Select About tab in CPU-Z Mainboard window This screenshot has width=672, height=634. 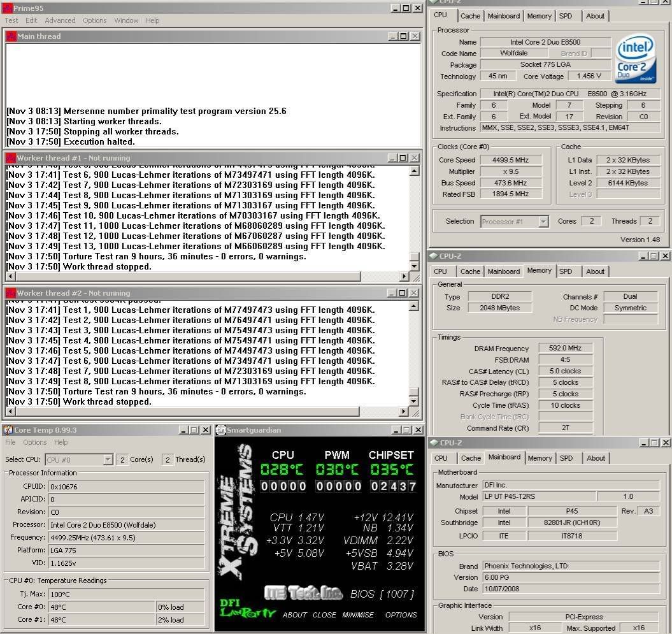(x=596, y=457)
